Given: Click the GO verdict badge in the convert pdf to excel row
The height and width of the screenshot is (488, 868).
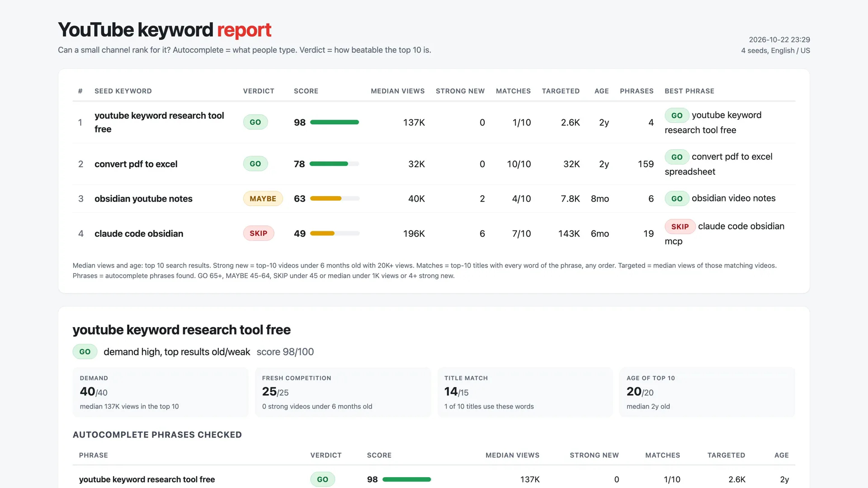Looking at the screenshot, I should pos(255,164).
